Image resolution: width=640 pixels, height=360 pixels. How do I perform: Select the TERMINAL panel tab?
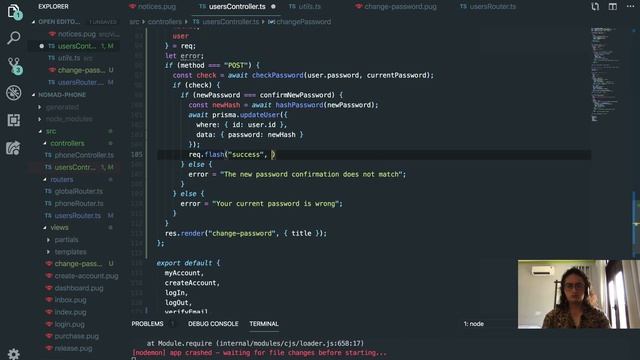(x=264, y=324)
